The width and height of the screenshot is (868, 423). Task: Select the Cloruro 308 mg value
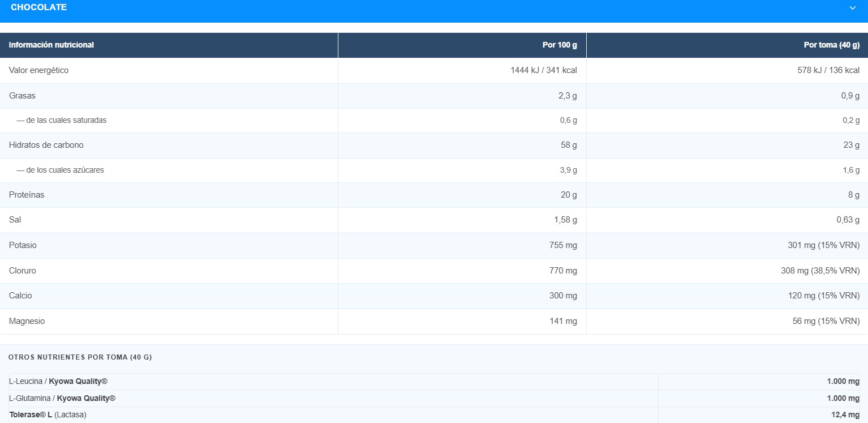pyautogui.click(x=820, y=271)
